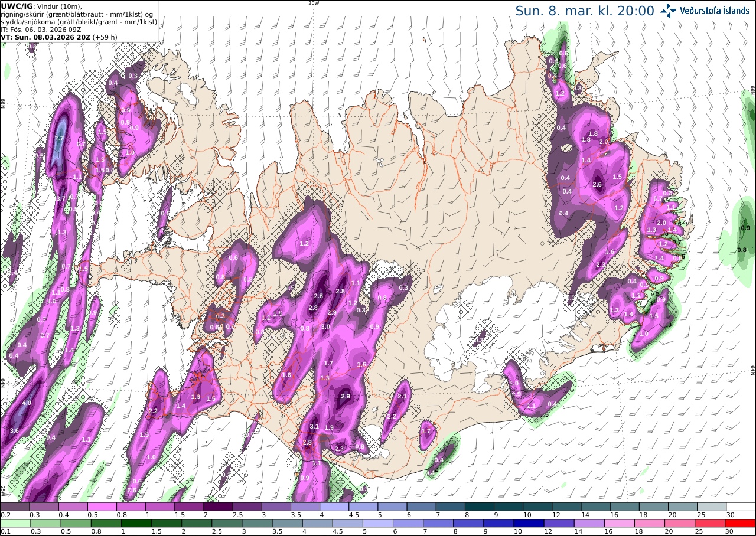Viewport: 756px width, 536px height.
Task: Pick the light gray snow swatch between 25 and 30
Action: (712, 506)
